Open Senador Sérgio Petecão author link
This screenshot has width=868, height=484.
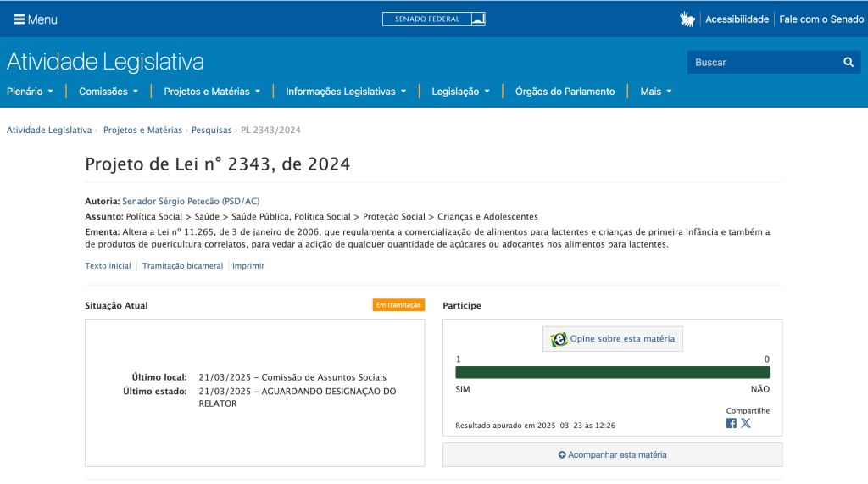coord(191,201)
